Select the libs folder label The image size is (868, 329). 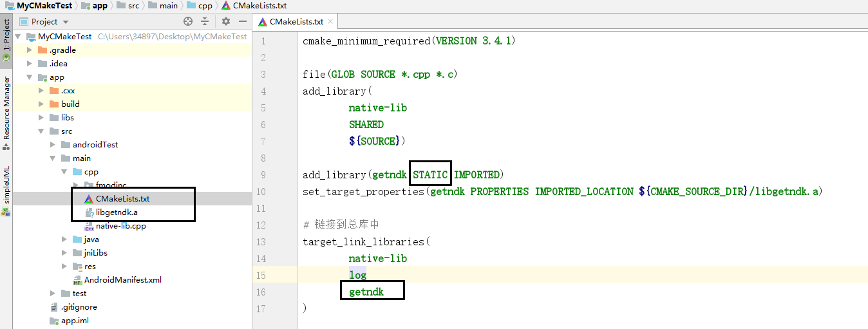(68, 118)
